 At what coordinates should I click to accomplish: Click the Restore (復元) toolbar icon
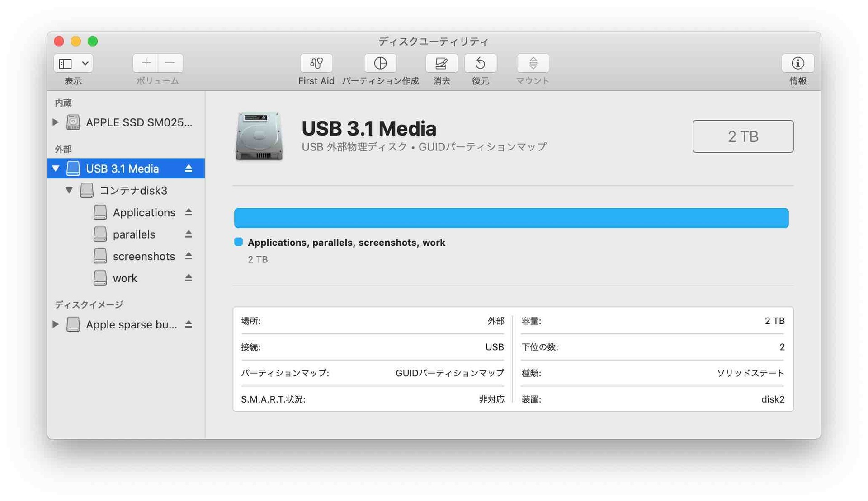click(480, 63)
